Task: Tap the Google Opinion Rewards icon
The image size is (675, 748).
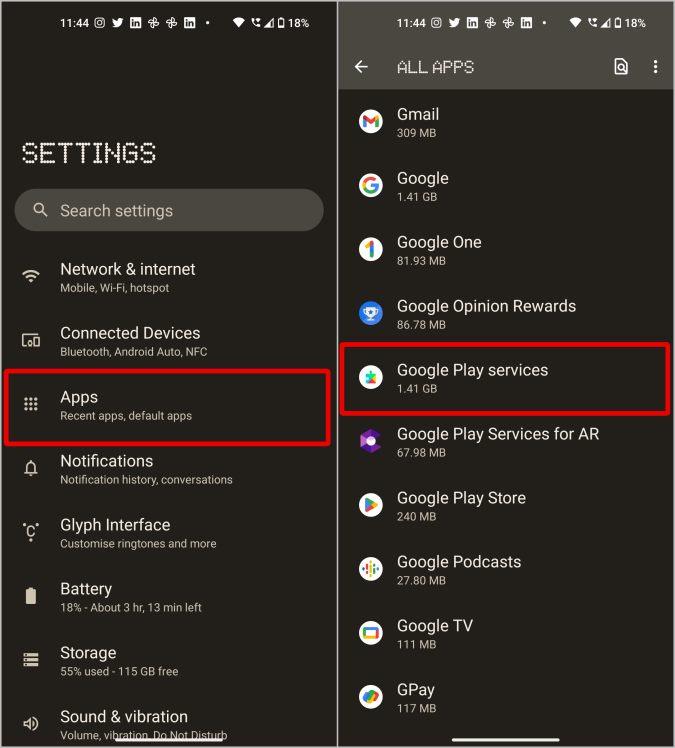Action: [371, 313]
